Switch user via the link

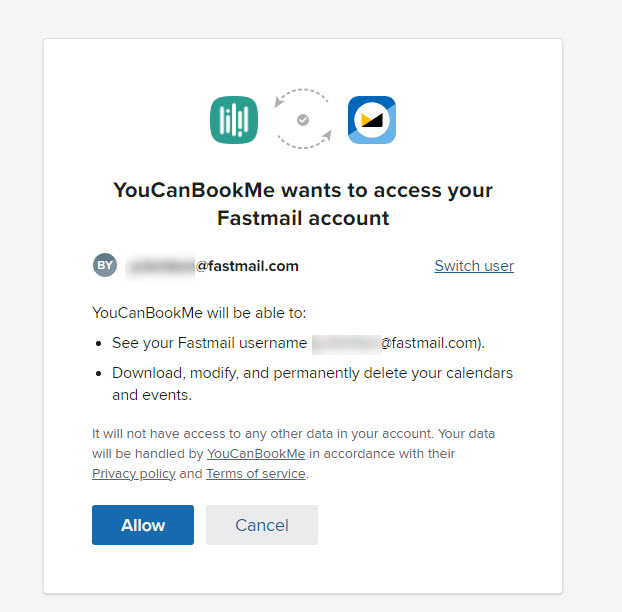474,266
